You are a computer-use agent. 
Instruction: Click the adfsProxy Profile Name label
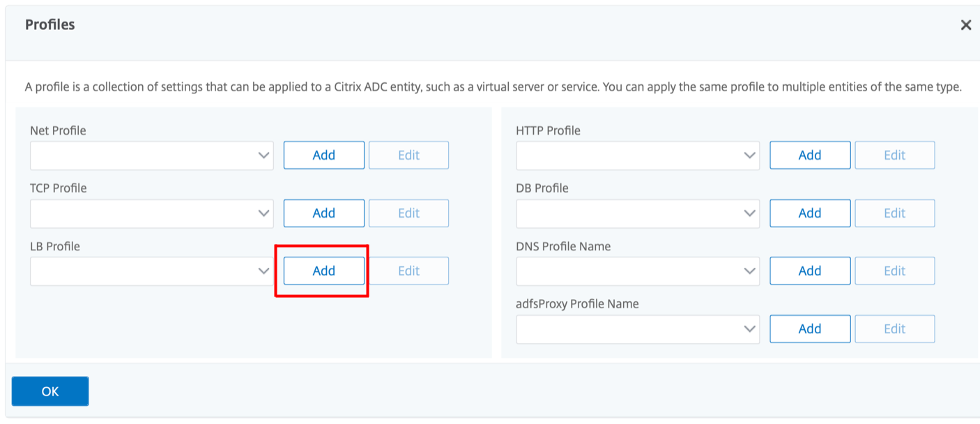tap(577, 304)
